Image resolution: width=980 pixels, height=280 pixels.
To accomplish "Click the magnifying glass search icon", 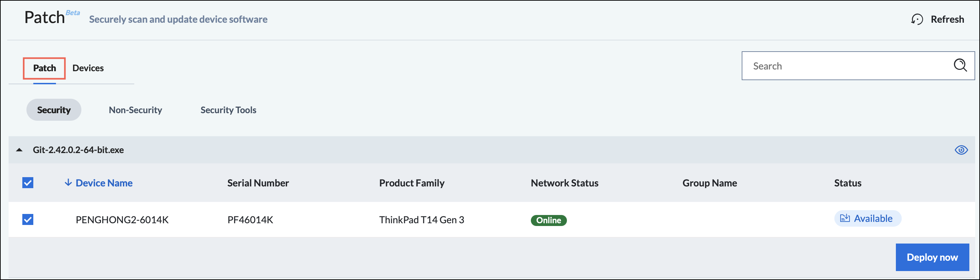I will click(960, 65).
